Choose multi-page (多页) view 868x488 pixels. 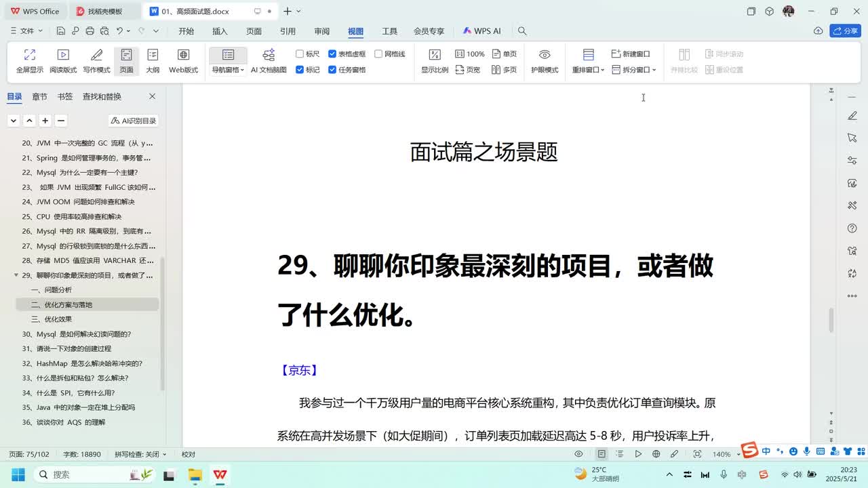(505, 69)
